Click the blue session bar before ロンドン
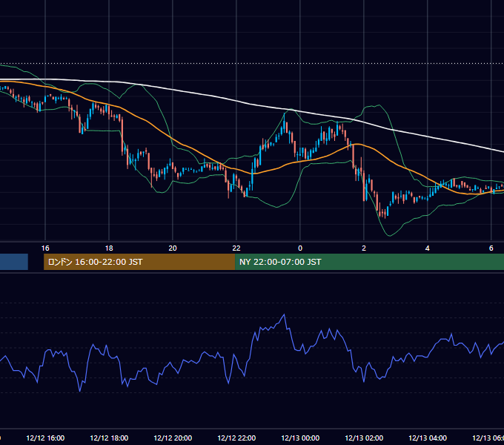504x445 pixels. tap(14, 262)
